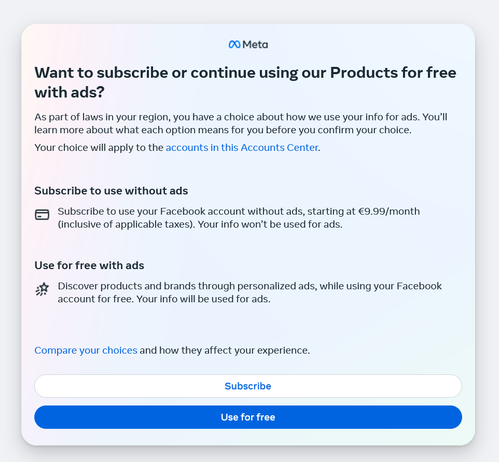
Task: Click the laws in your region paragraph
Action: [x=241, y=123]
